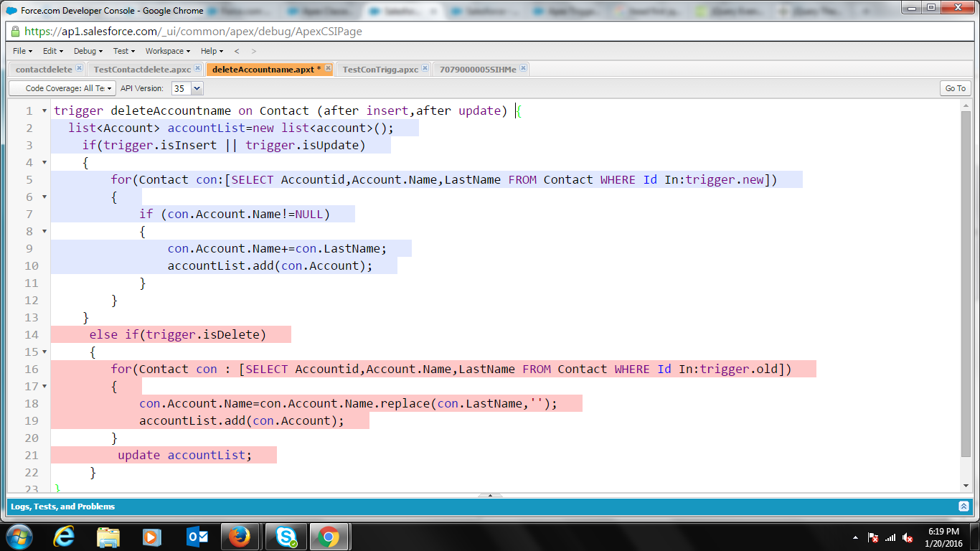Click the muted volume icon in system tray
This screenshot has width=980, height=551.
[908, 537]
